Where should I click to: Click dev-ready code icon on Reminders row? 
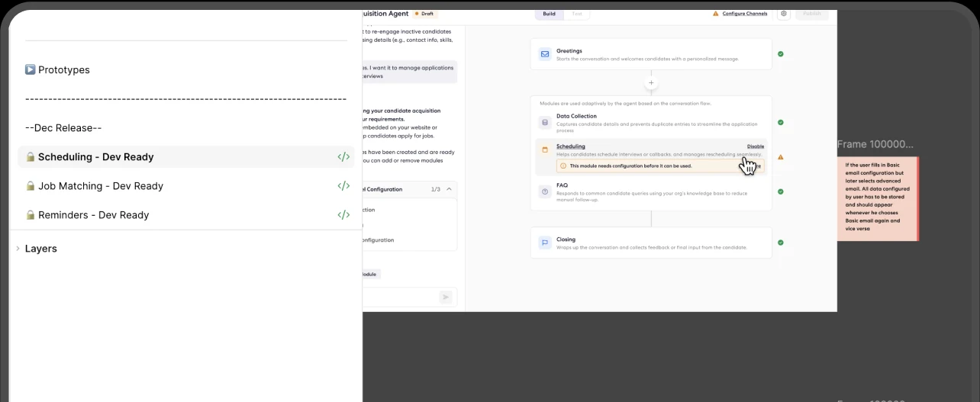point(343,215)
